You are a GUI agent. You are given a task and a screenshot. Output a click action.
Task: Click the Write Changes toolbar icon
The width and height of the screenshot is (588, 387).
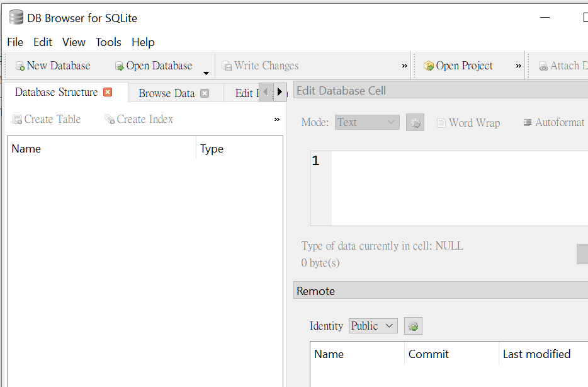(x=227, y=66)
